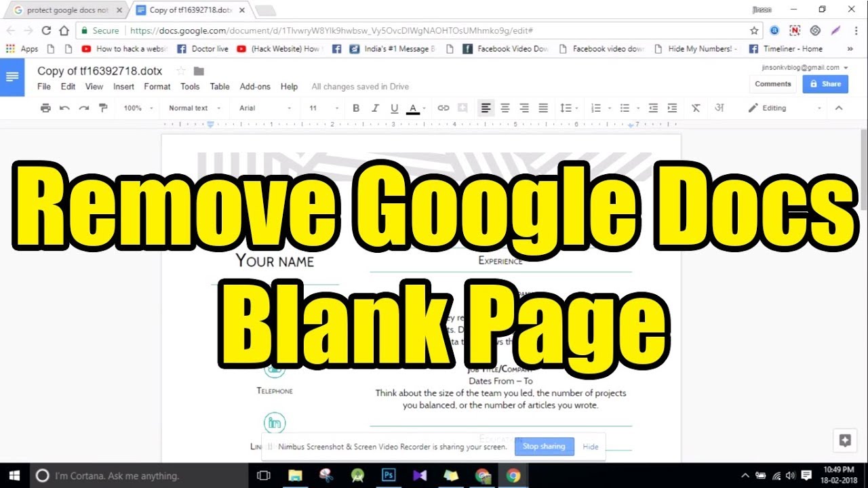Toggle underline formatting

coord(394,108)
